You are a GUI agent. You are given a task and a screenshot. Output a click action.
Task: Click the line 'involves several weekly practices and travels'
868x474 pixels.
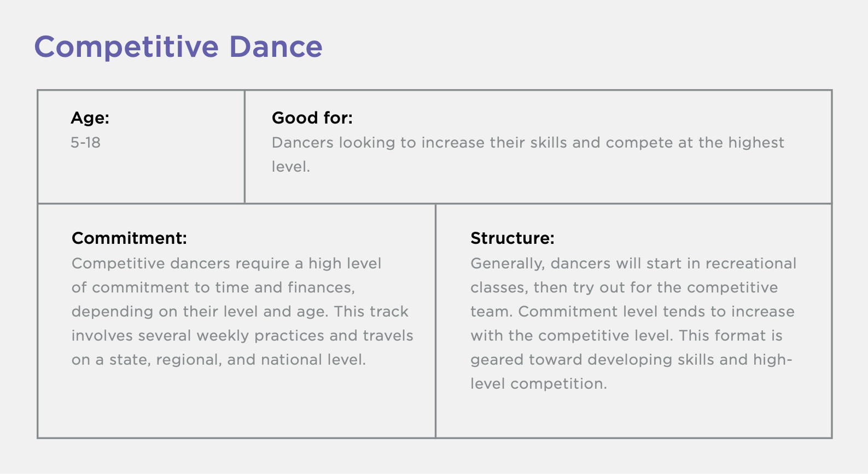242,336
